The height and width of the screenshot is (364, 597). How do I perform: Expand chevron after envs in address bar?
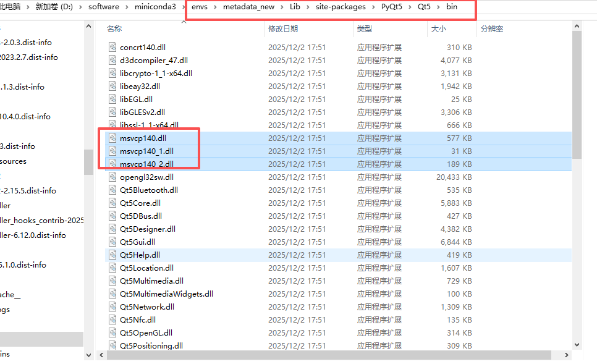[216, 7]
